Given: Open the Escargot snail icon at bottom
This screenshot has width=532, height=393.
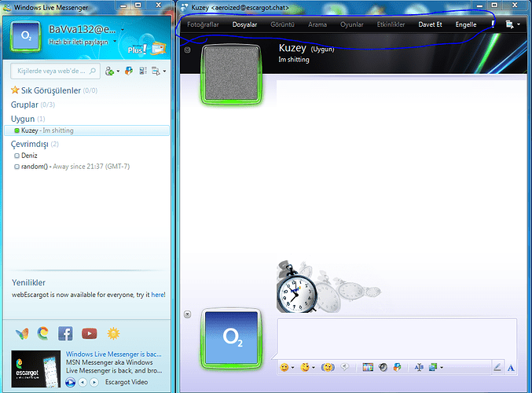Looking at the screenshot, I should coord(42,333).
